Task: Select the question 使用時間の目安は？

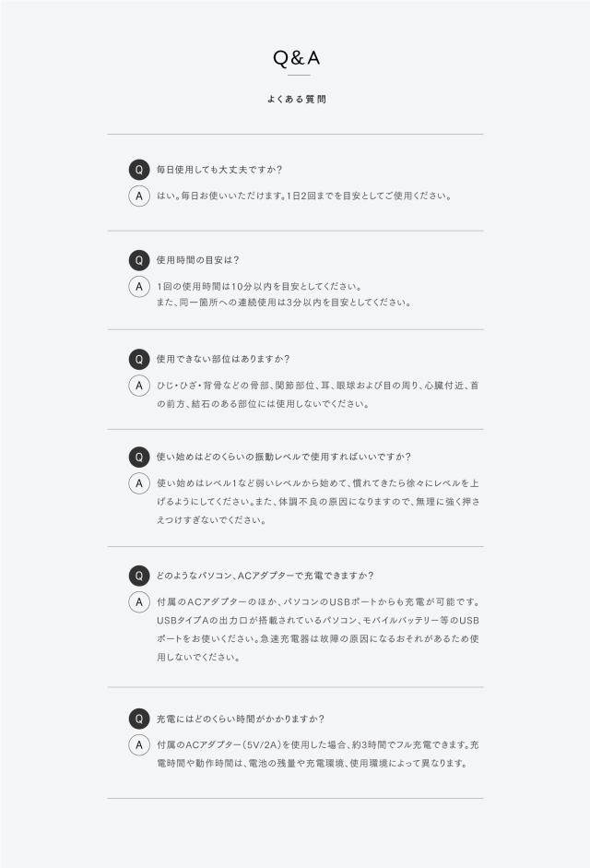Action: pyautogui.click(x=197, y=260)
